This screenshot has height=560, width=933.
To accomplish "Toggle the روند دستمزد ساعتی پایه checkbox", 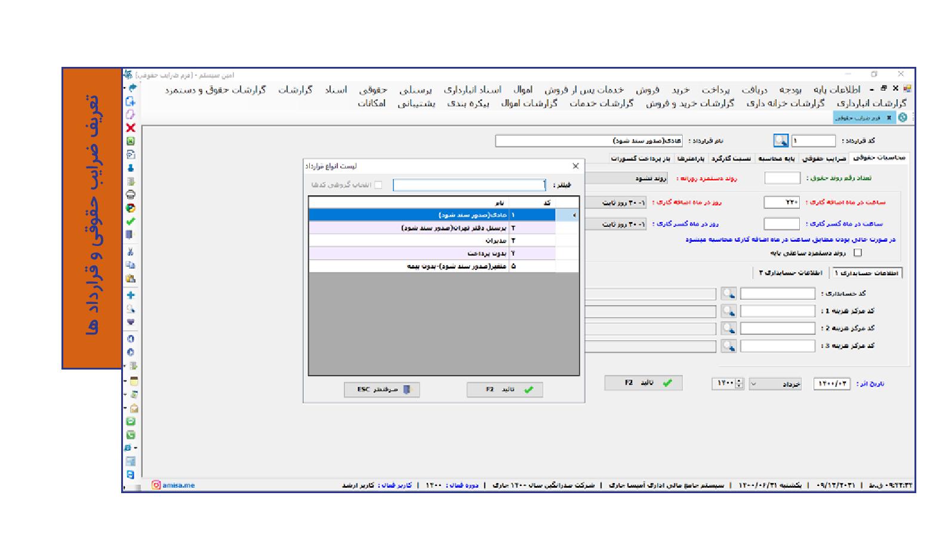I will [x=858, y=253].
